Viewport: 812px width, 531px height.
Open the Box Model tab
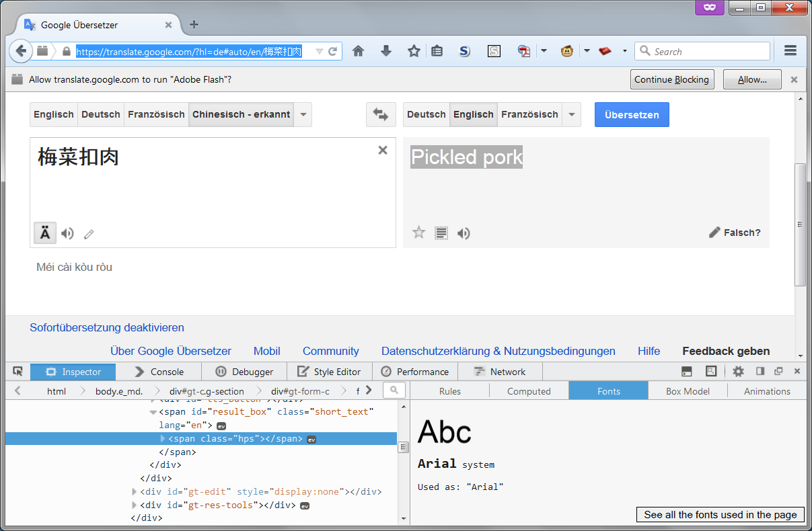tap(688, 391)
